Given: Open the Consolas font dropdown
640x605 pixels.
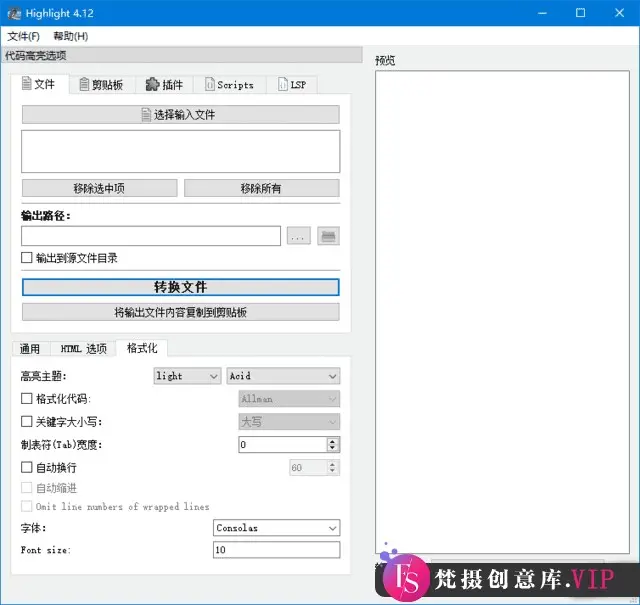Looking at the screenshot, I should (276, 528).
